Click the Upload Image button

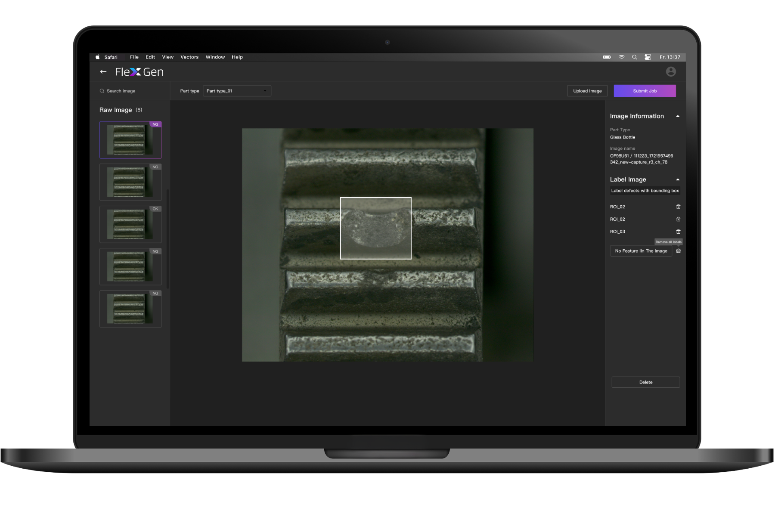pyautogui.click(x=587, y=91)
